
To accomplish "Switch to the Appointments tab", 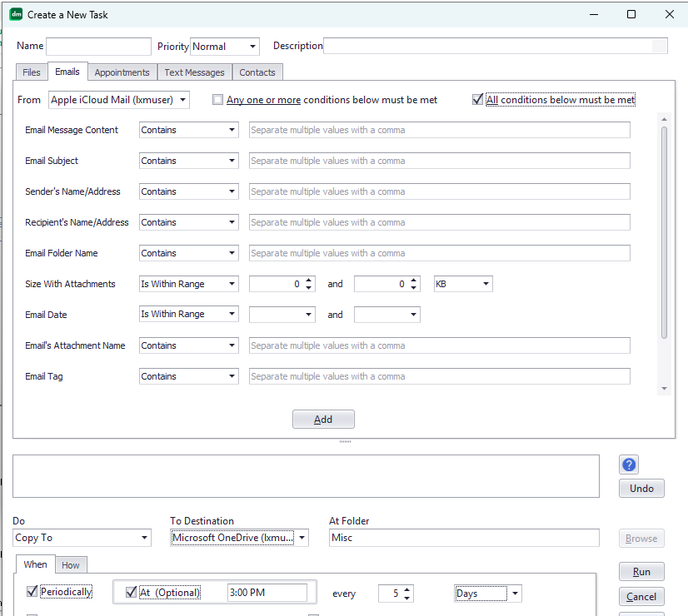I will [122, 72].
